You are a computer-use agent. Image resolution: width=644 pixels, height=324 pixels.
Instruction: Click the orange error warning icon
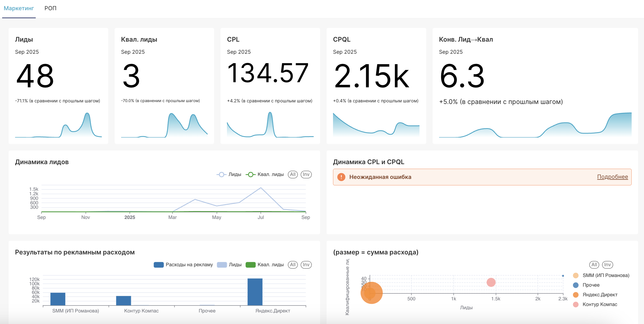[x=341, y=177]
